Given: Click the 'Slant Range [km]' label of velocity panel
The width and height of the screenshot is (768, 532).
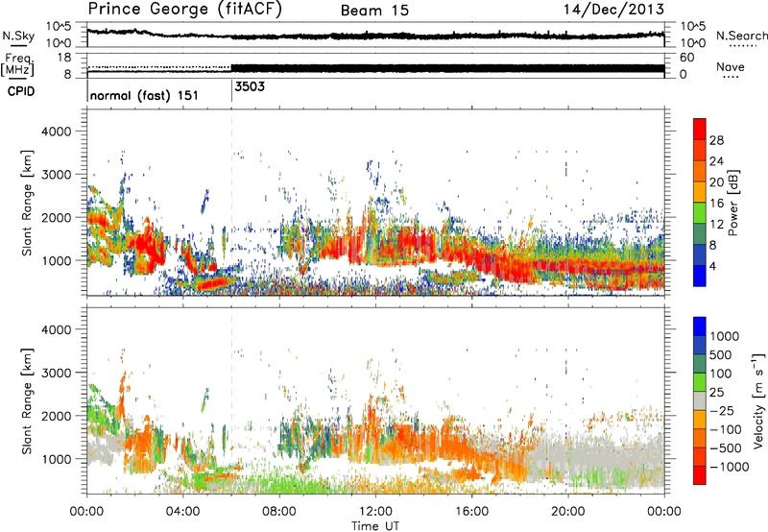Looking at the screenshot, I should coord(27,401).
